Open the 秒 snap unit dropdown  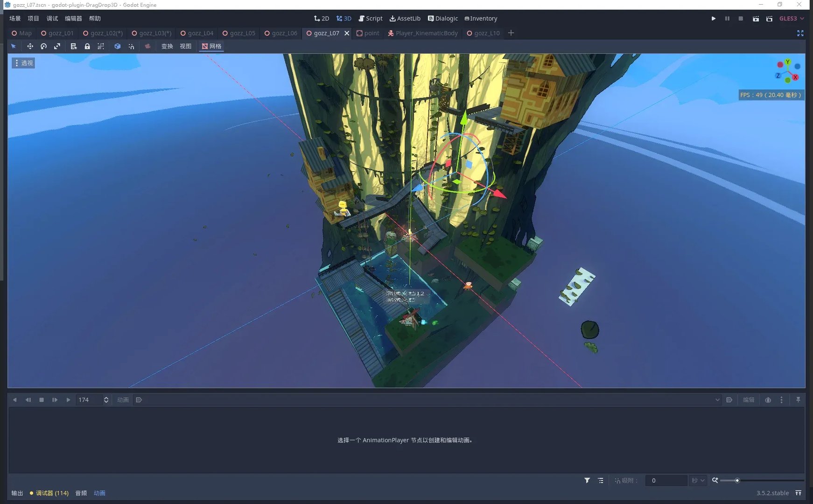pyautogui.click(x=698, y=480)
